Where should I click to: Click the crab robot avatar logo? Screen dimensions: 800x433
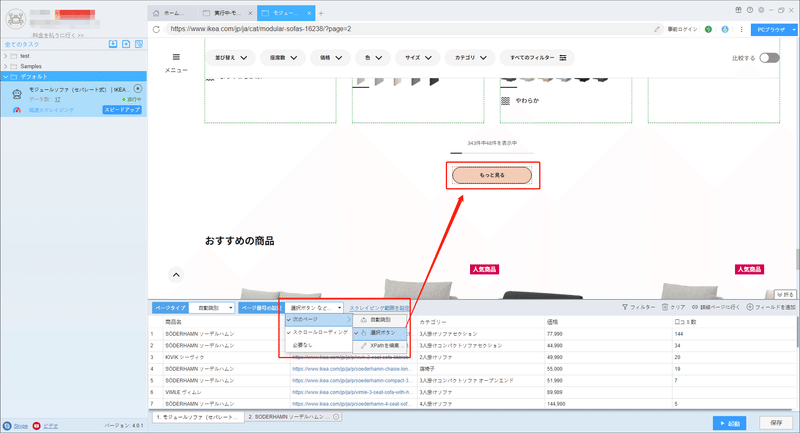(15, 19)
